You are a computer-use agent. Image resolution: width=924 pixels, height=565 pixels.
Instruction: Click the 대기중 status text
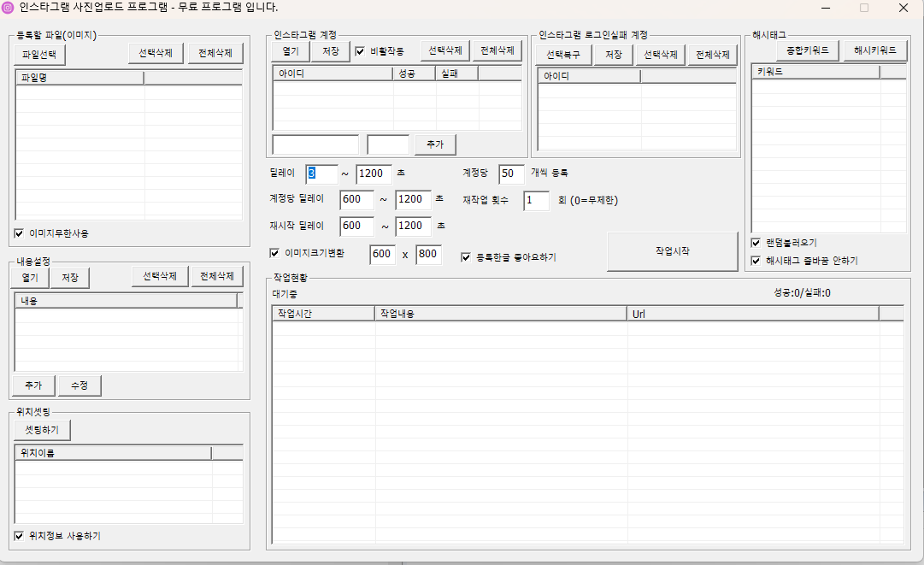coord(285,294)
